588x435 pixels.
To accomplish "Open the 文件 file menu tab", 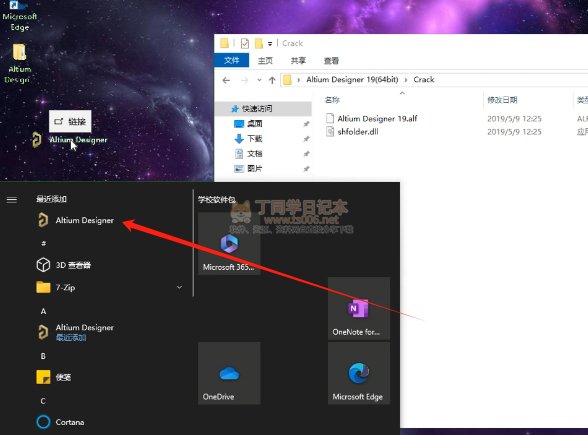I will coord(231,60).
